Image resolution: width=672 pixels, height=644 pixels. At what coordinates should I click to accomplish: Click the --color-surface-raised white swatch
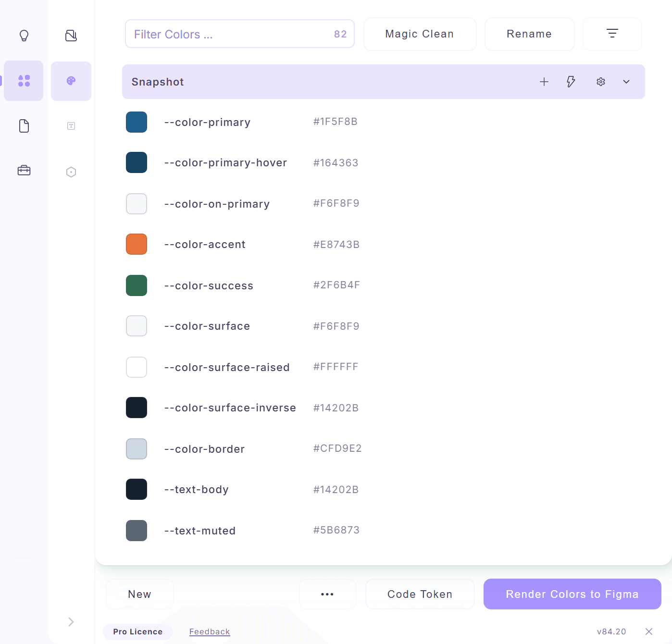pyautogui.click(x=137, y=367)
